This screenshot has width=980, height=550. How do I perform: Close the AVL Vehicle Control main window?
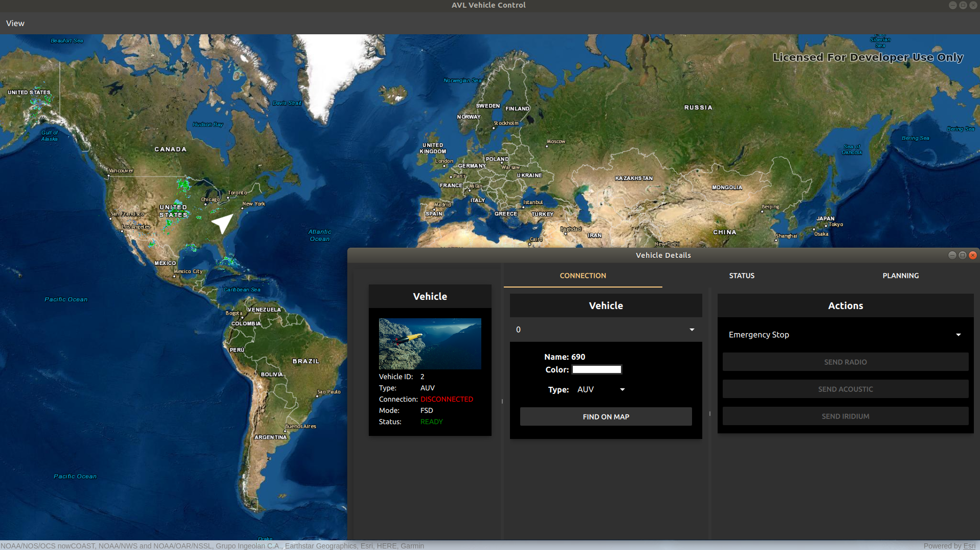(973, 5)
